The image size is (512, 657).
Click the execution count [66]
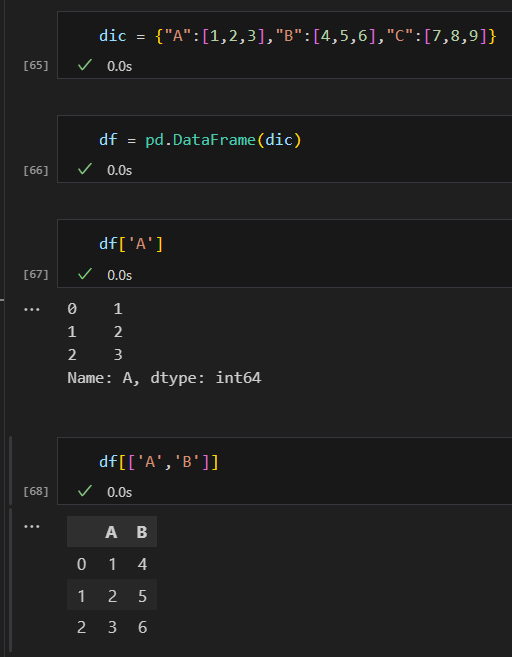(36, 170)
